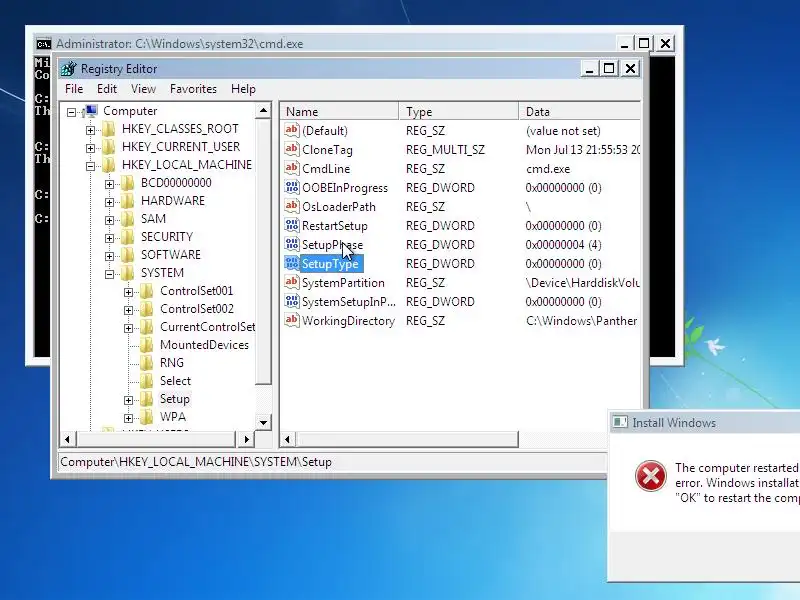Image resolution: width=800 pixels, height=600 pixels.
Task: Click the HARDWARE folder icon
Action: pyautogui.click(x=128, y=201)
